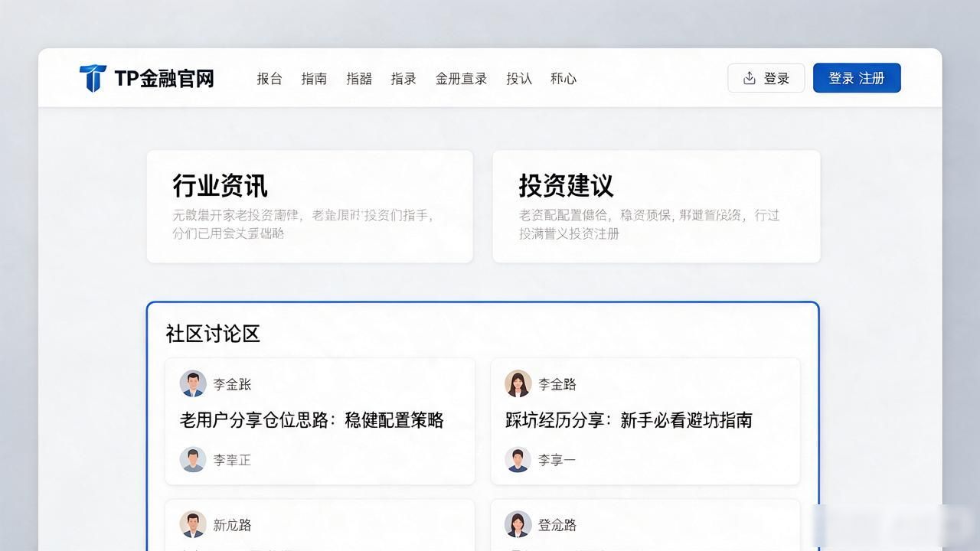Viewport: 980px width, 551px height.
Task: Open the 秝心 navigation item
Action: pos(563,78)
